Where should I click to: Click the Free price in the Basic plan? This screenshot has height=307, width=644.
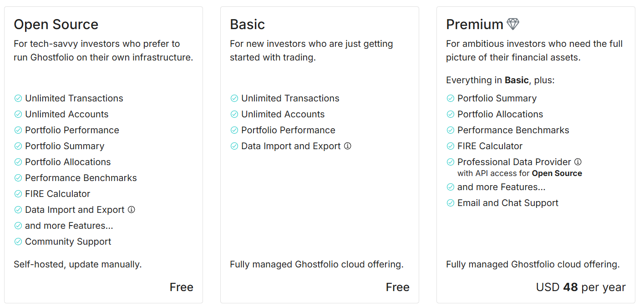pyautogui.click(x=398, y=287)
